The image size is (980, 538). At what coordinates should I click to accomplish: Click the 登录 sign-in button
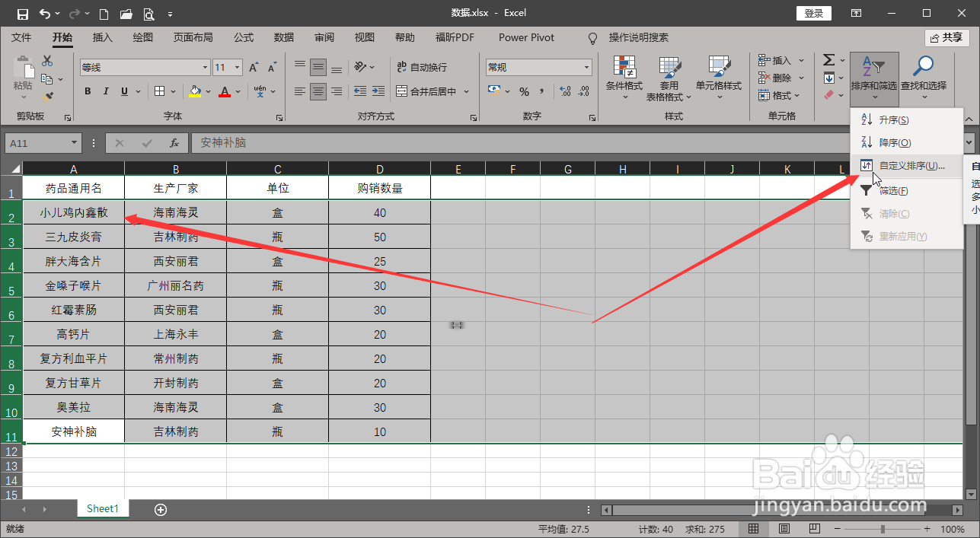point(814,14)
